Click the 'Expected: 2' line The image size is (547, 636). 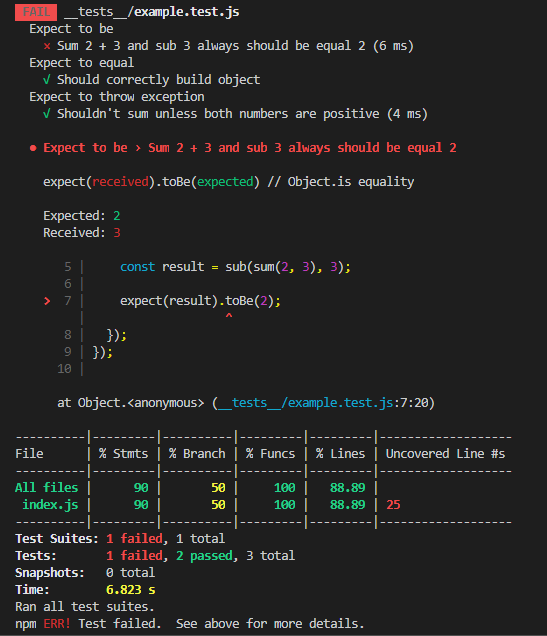click(x=82, y=215)
